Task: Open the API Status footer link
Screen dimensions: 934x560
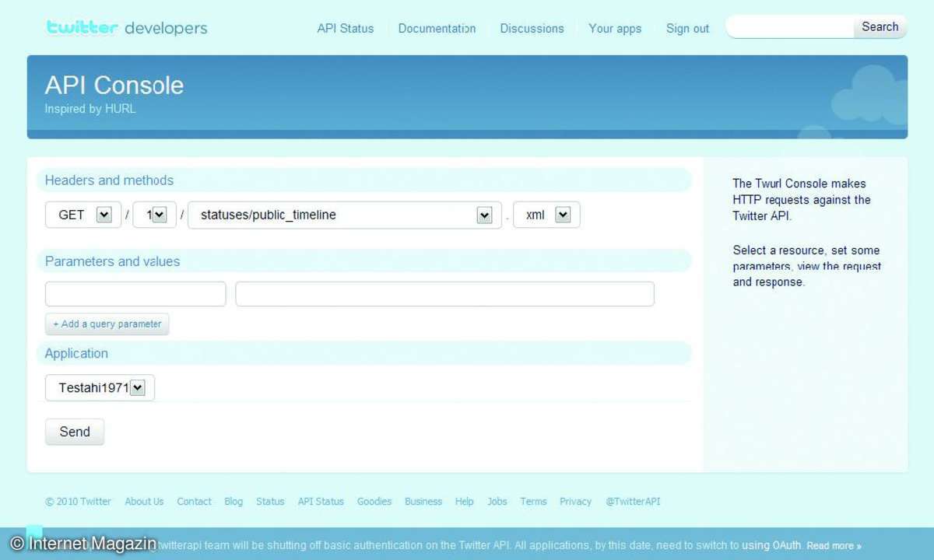Action: [x=321, y=502]
